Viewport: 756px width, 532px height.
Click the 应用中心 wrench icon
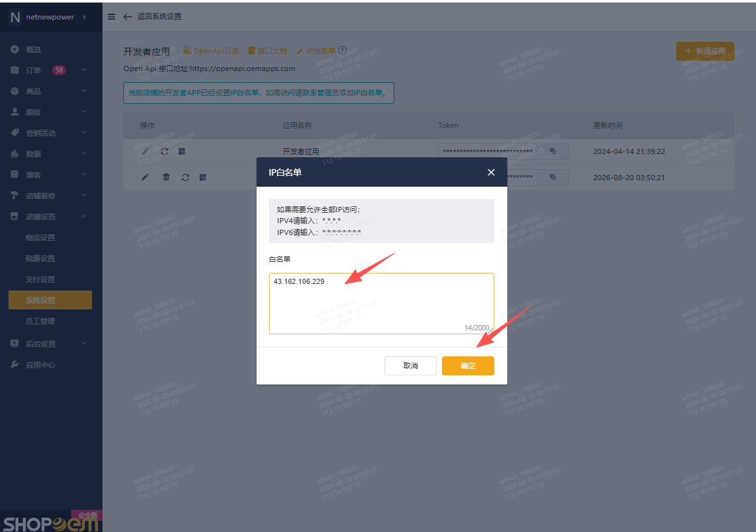(x=15, y=364)
